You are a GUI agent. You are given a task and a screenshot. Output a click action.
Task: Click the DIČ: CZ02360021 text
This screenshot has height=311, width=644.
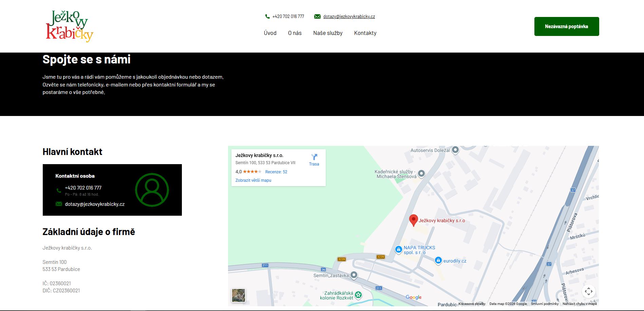pos(61,291)
